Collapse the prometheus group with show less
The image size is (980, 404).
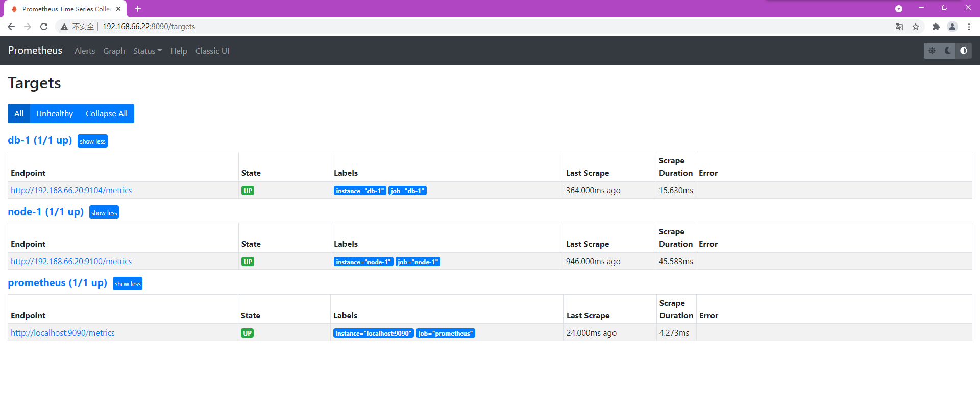128,283
